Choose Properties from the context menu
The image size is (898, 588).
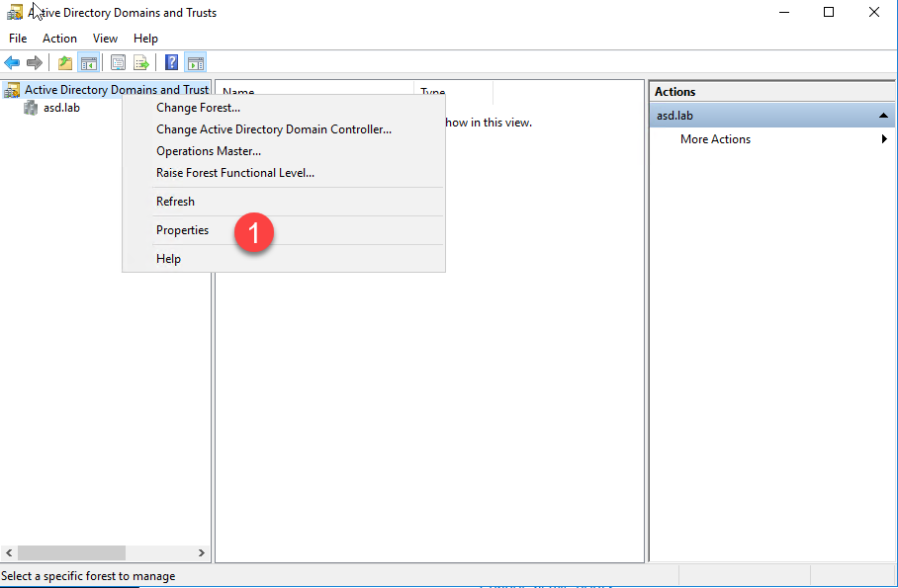pos(183,230)
